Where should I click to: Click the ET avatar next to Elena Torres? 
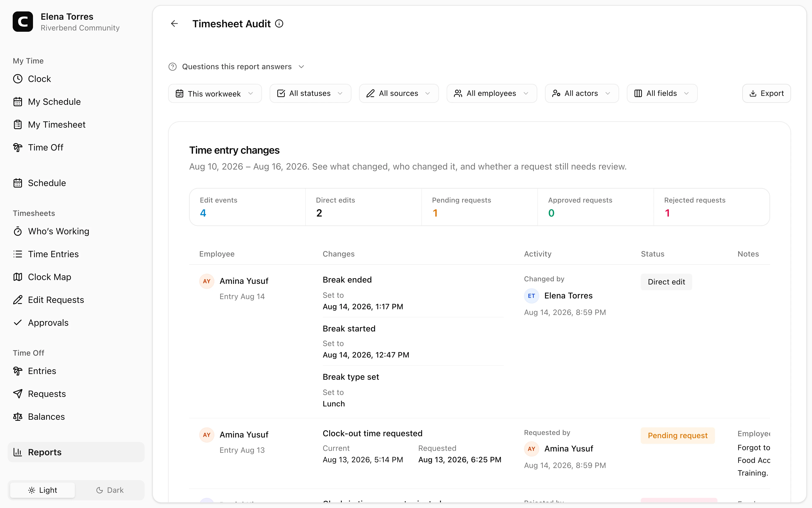(531, 296)
